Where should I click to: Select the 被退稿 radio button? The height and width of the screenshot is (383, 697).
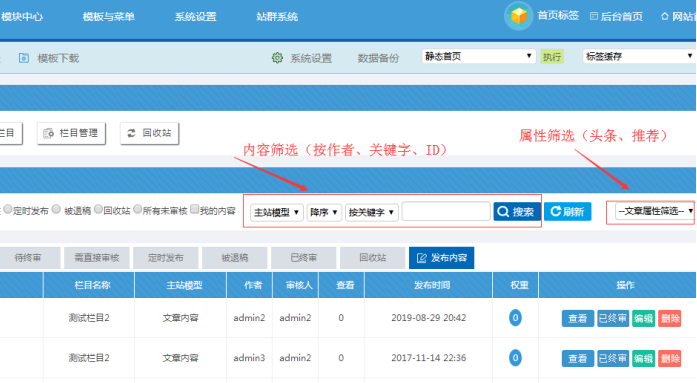click(56, 209)
